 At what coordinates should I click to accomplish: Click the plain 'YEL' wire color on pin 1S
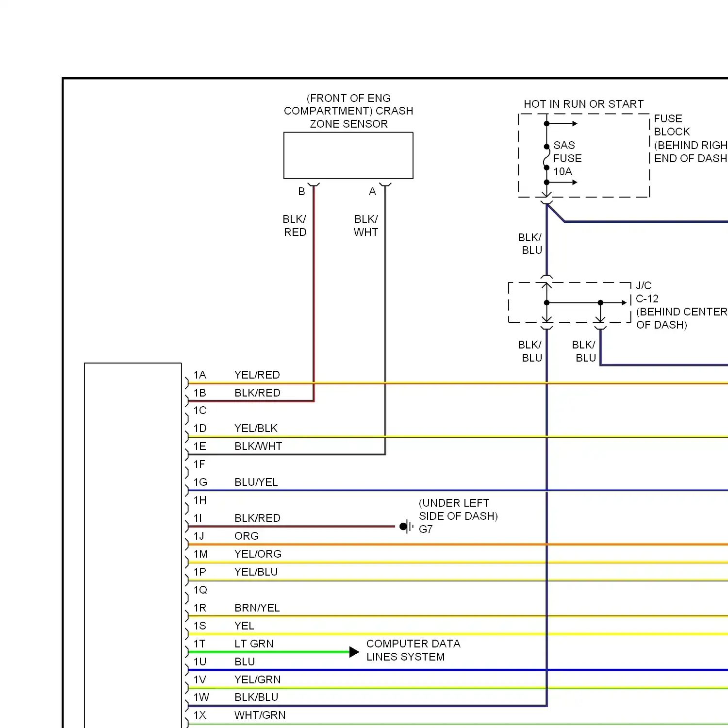[x=244, y=626]
